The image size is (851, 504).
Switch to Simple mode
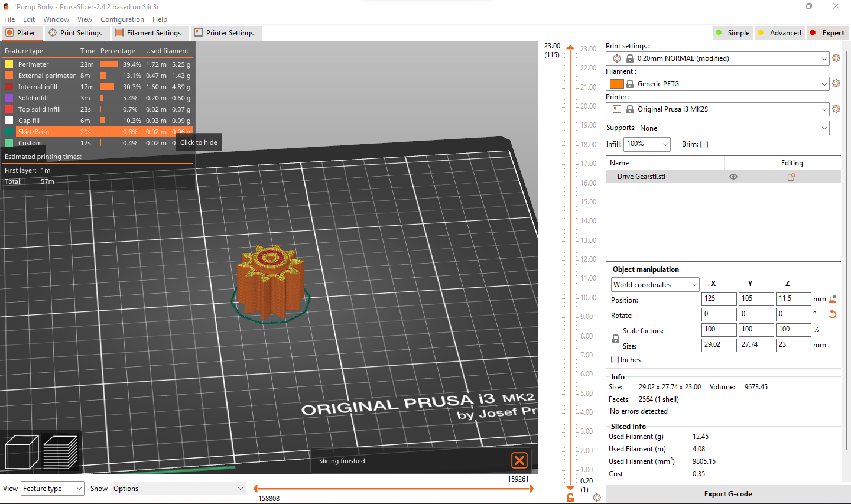pyautogui.click(x=732, y=33)
